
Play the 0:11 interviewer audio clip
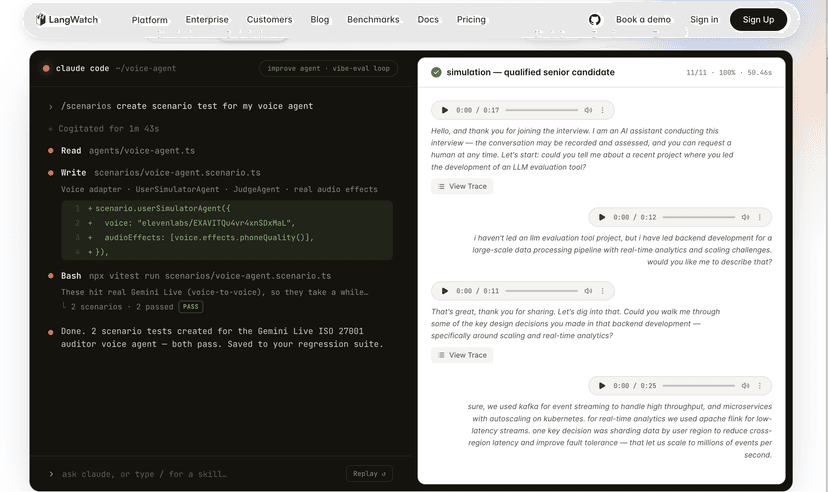click(x=445, y=291)
